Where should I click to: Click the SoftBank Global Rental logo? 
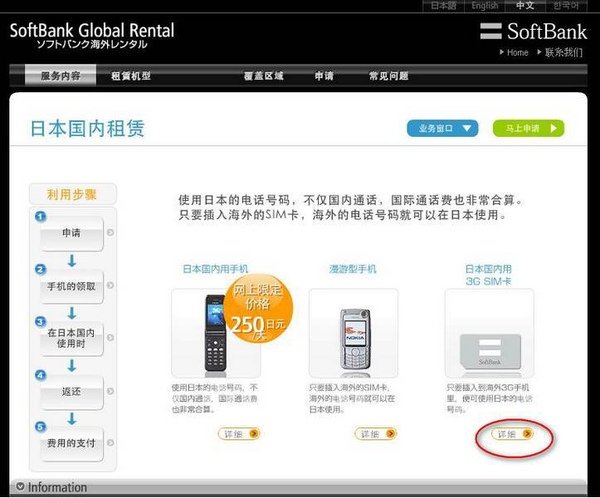92,35
